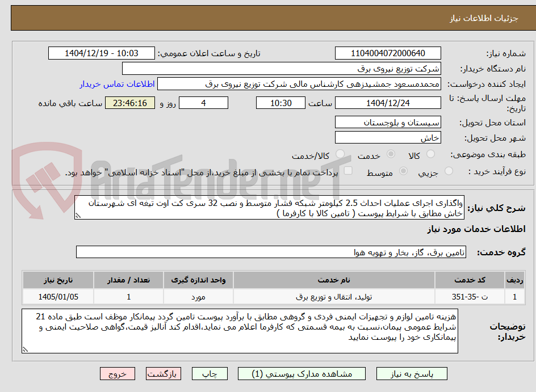This screenshot has width=536, height=392.
Task: Select the کالا/خدمت radio button
Action: tap(340, 154)
